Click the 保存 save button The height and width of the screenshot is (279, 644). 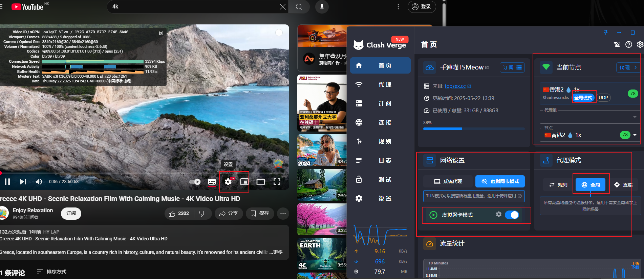[x=260, y=213]
